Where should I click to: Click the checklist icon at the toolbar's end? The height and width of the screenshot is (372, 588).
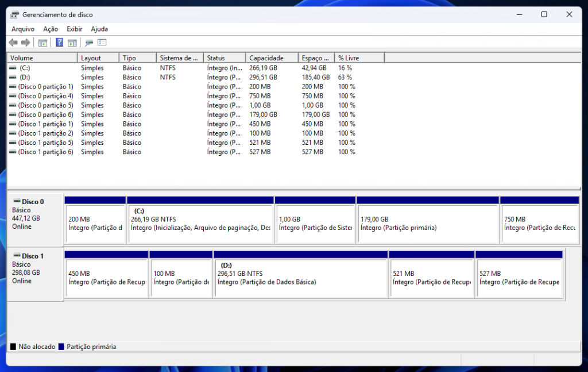[x=102, y=43]
